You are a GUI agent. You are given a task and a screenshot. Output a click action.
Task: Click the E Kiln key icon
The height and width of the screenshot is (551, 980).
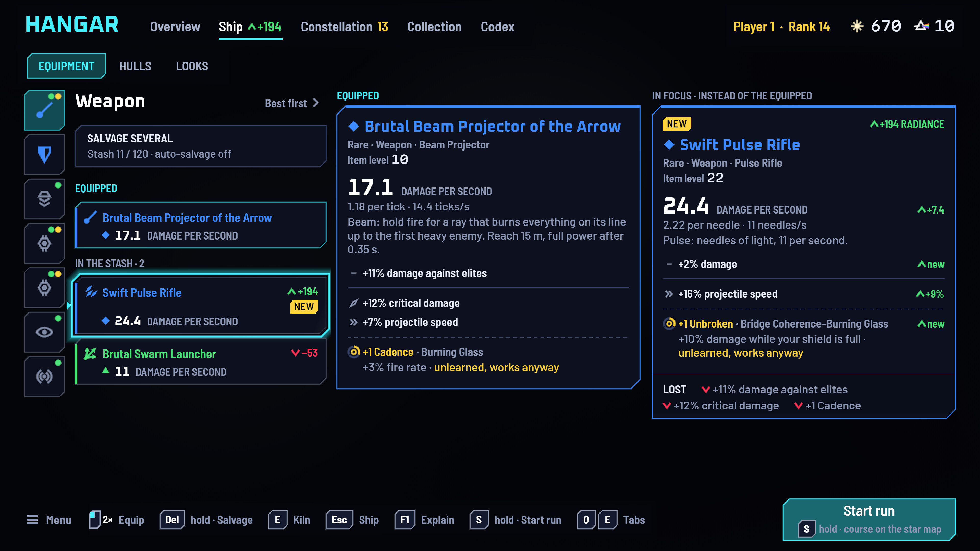tap(277, 520)
